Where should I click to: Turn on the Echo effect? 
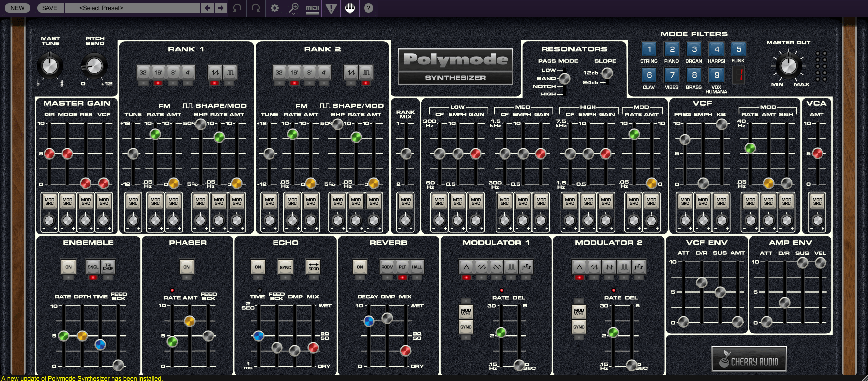coord(258,267)
